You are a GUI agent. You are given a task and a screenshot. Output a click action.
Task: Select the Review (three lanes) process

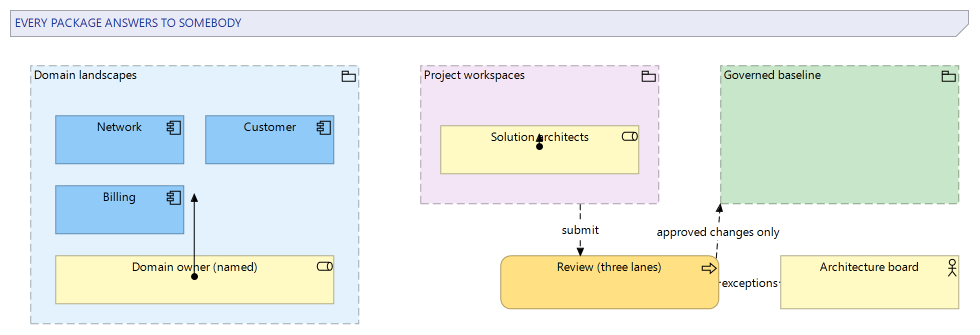point(609,282)
